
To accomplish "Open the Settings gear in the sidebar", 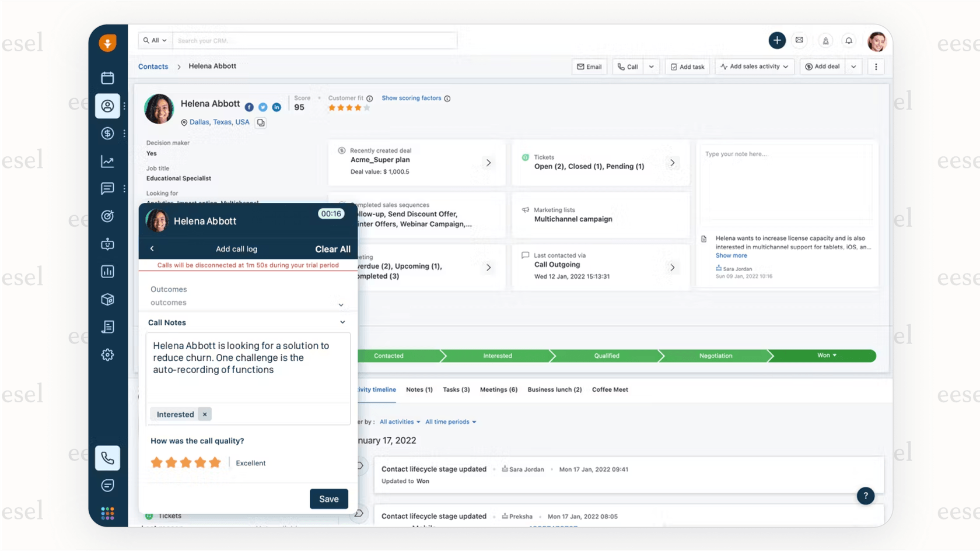I will click(x=107, y=355).
